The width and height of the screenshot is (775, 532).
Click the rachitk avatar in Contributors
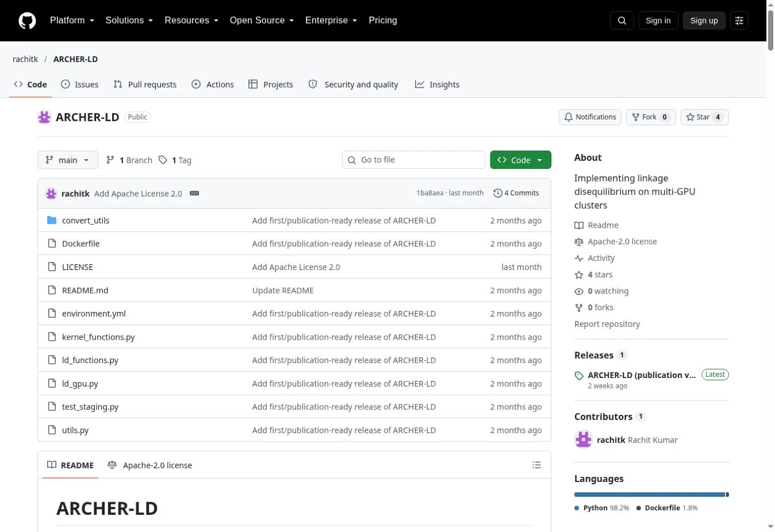584,440
